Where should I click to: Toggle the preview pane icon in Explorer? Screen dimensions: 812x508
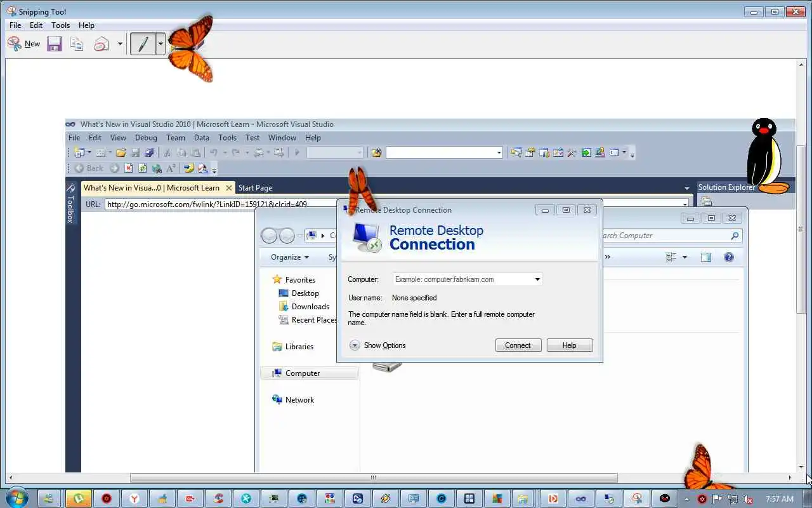pos(705,257)
